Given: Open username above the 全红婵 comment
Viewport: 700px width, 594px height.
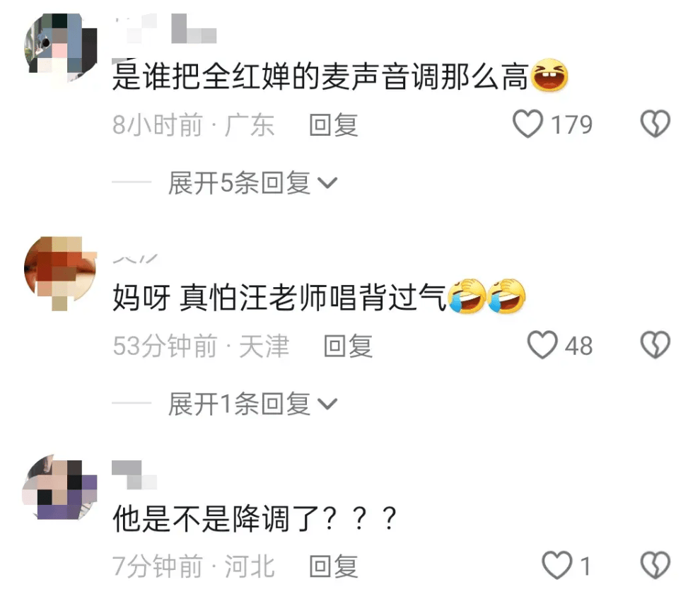Looking at the screenshot, I should [x=165, y=28].
